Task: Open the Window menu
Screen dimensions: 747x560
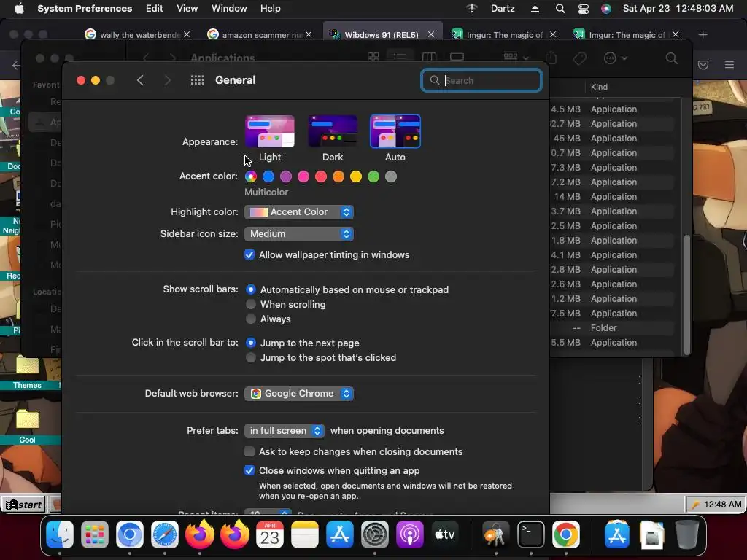Action: pyautogui.click(x=229, y=9)
